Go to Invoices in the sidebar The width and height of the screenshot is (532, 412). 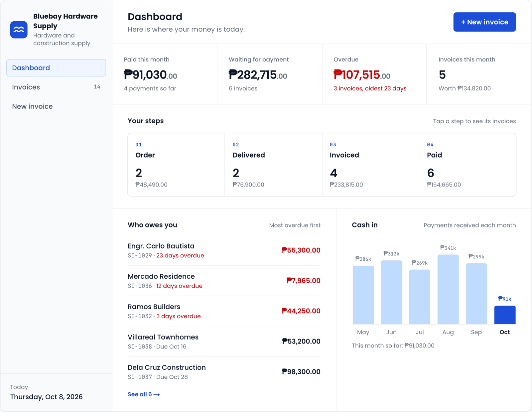click(x=56, y=87)
